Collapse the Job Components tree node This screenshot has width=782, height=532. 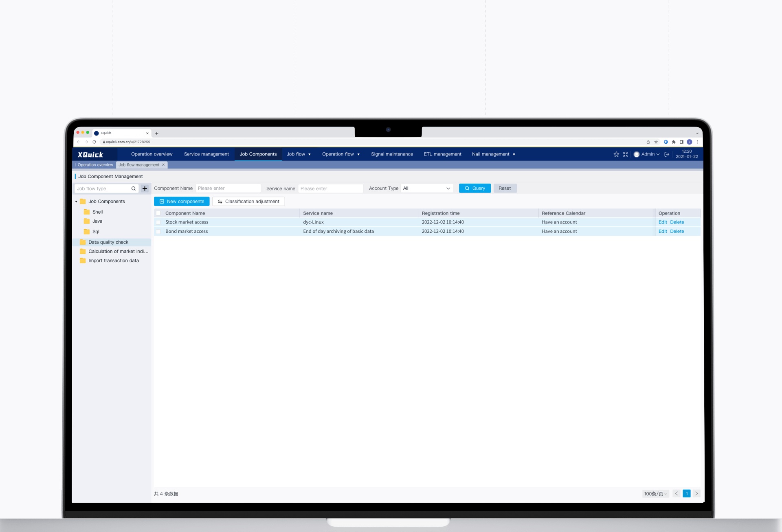[x=76, y=201]
